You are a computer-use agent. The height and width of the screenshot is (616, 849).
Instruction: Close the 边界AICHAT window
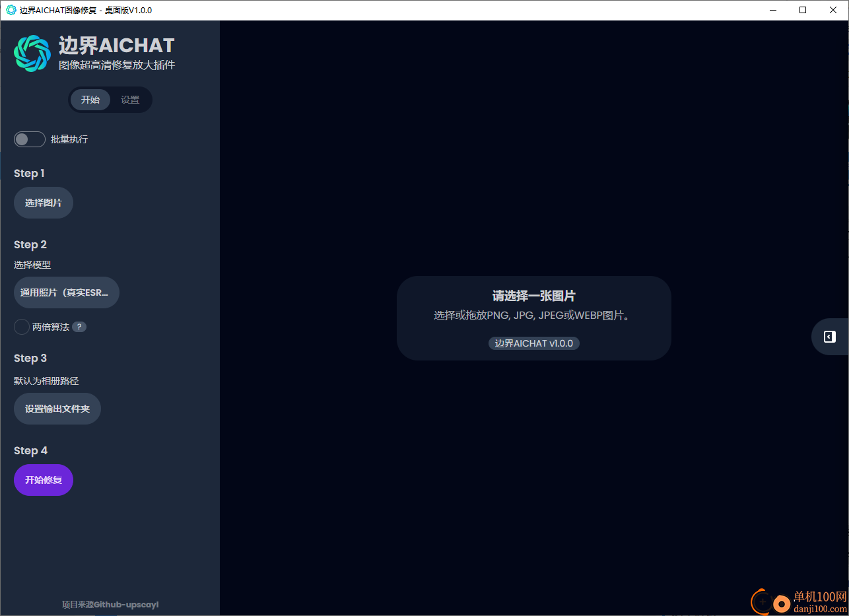tap(833, 10)
